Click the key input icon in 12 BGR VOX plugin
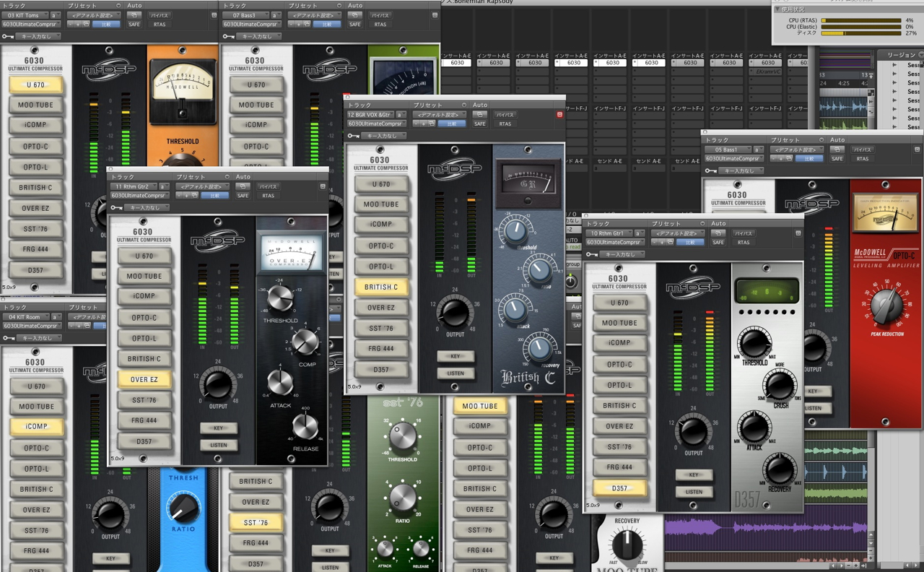 tap(353, 136)
